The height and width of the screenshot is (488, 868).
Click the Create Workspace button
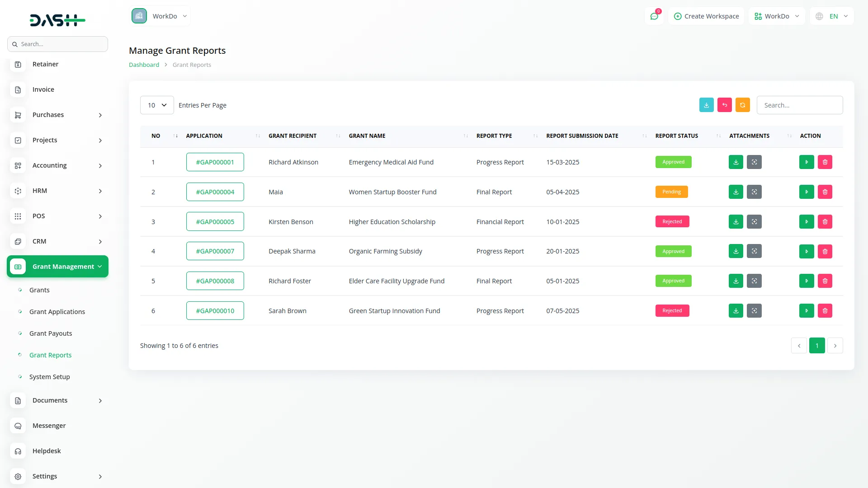(x=706, y=16)
